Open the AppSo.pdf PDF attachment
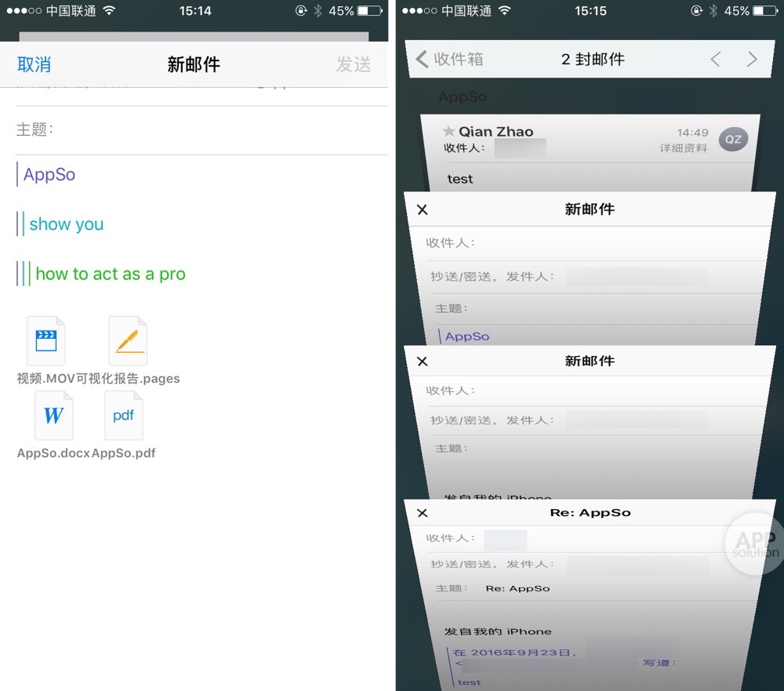784x691 pixels. pos(123,415)
